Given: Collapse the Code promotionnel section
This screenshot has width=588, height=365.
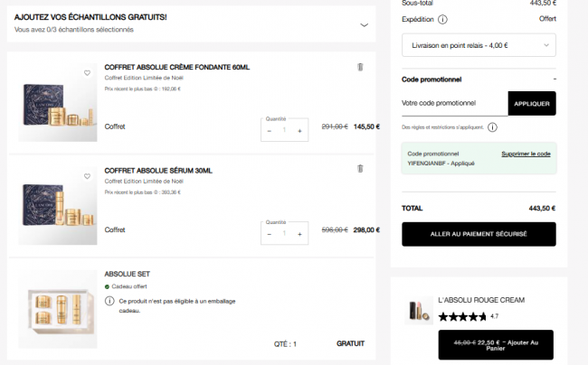Looking at the screenshot, I should click(555, 80).
